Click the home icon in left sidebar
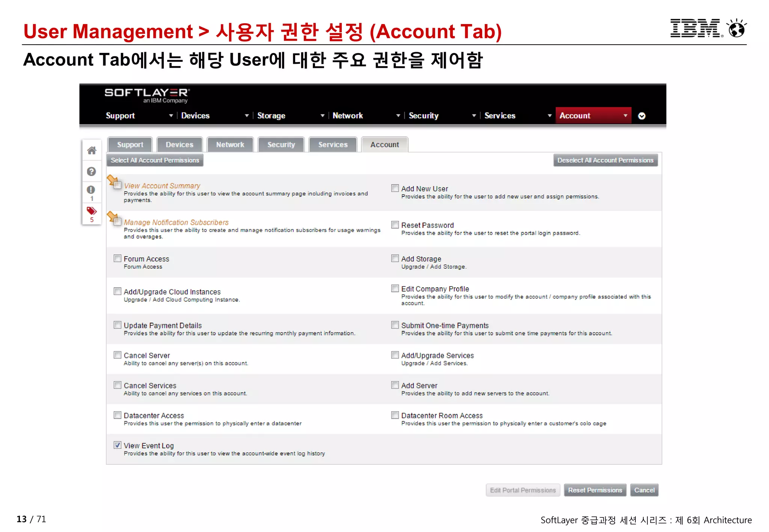The image size is (769, 532). [x=92, y=150]
